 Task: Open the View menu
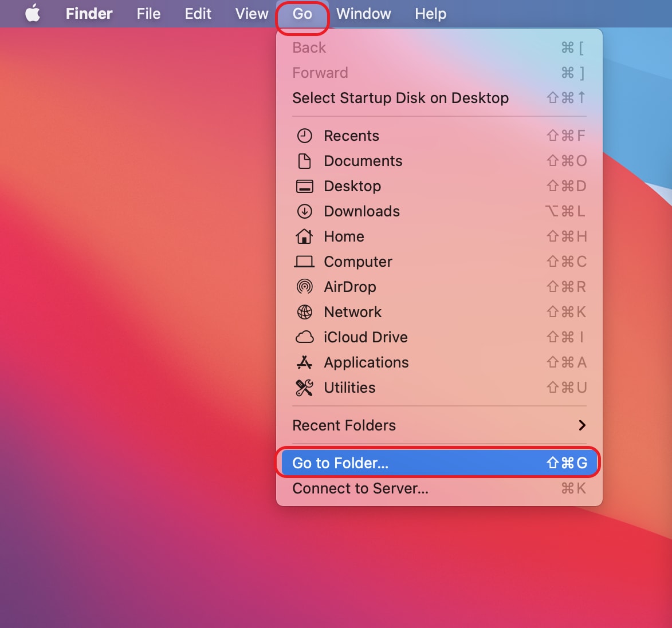(x=251, y=14)
